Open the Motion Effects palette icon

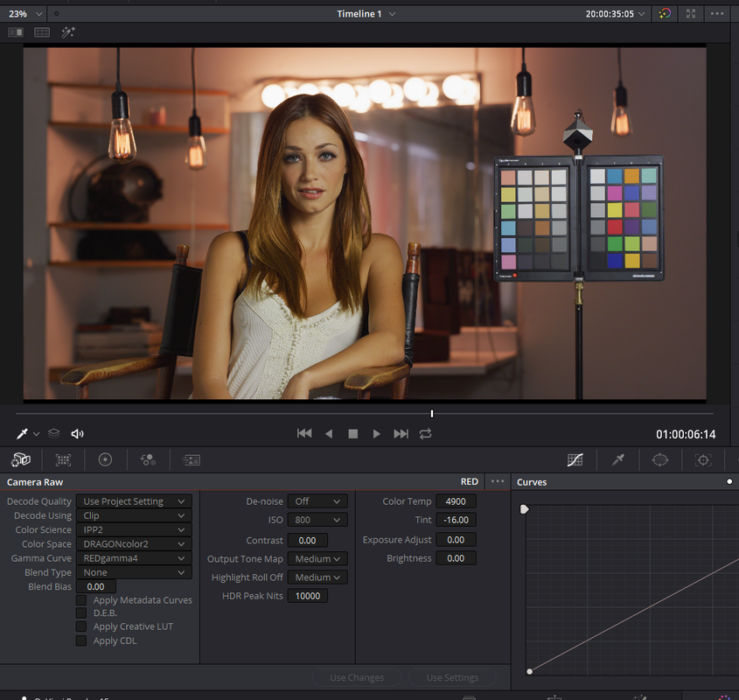[x=191, y=460]
